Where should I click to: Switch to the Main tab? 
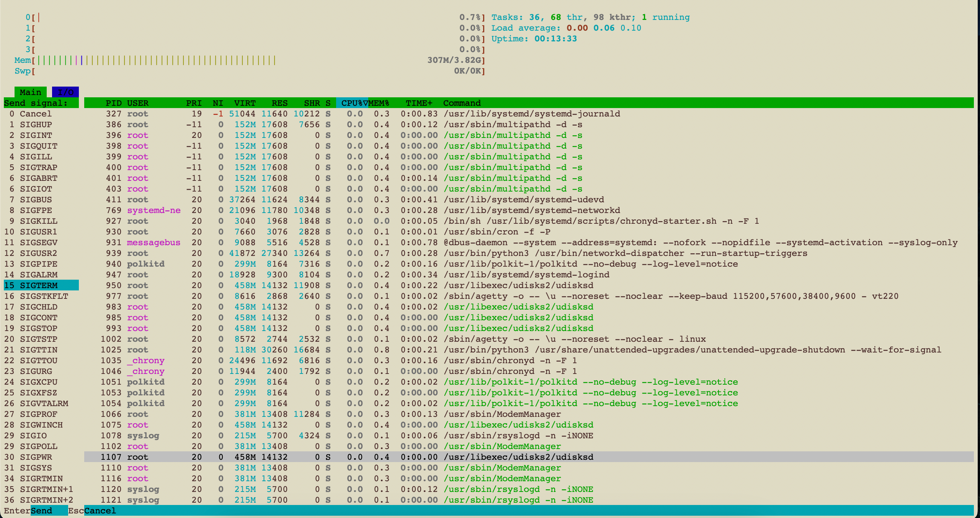pos(31,92)
